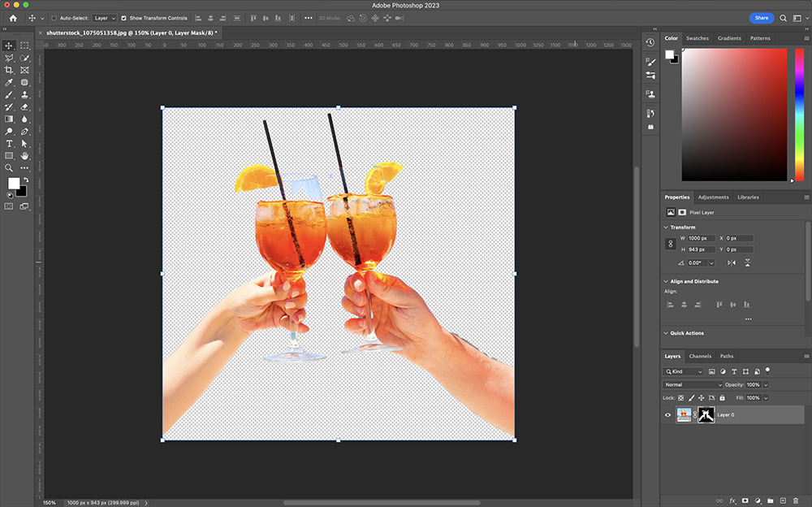Activate the Horizontal Type tool

pyautogui.click(x=9, y=143)
